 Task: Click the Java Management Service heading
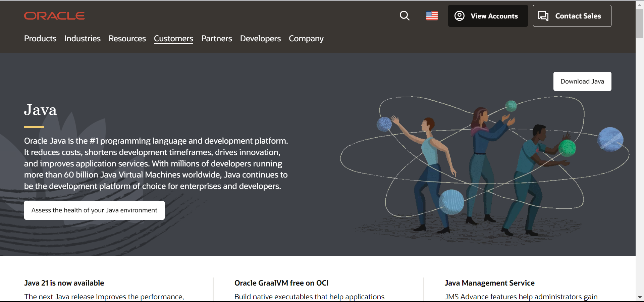tap(489, 283)
